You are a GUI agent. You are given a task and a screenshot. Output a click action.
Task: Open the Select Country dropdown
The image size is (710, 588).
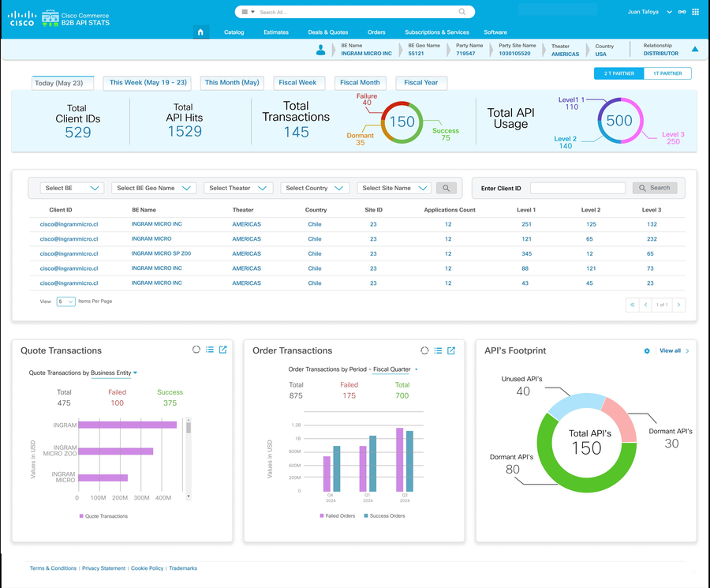click(x=315, y=188)
